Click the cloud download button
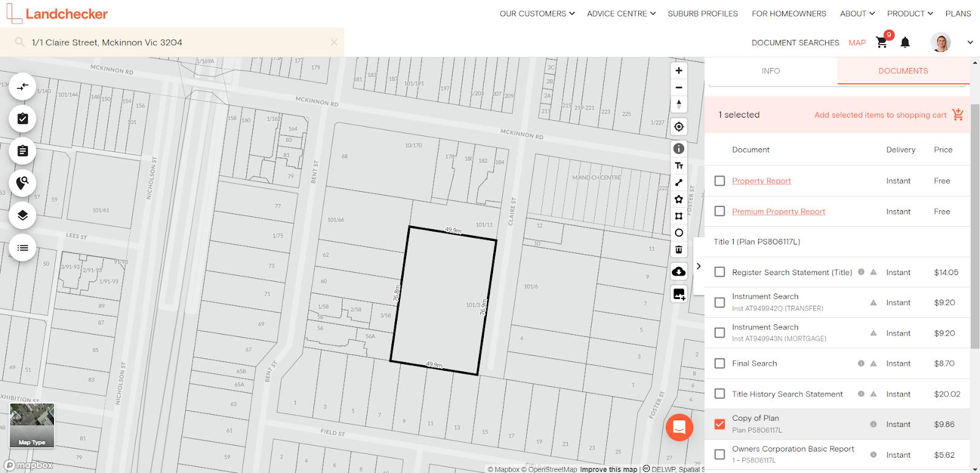Viewport: 980px width, 473px height. [679, 271]
